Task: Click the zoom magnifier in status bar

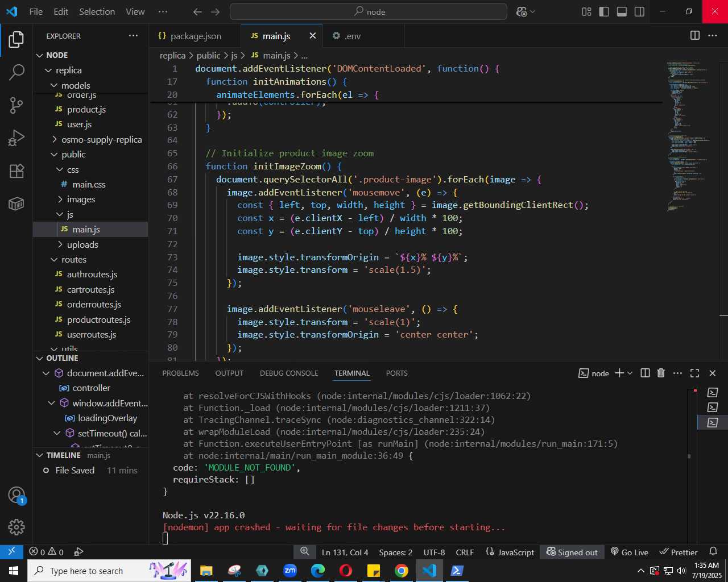Action: point(305,552)
